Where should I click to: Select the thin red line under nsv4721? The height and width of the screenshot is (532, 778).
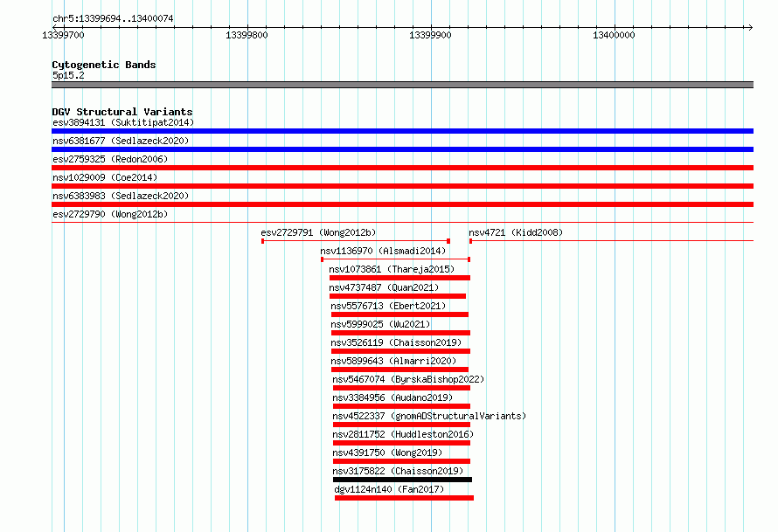(611, 241)
